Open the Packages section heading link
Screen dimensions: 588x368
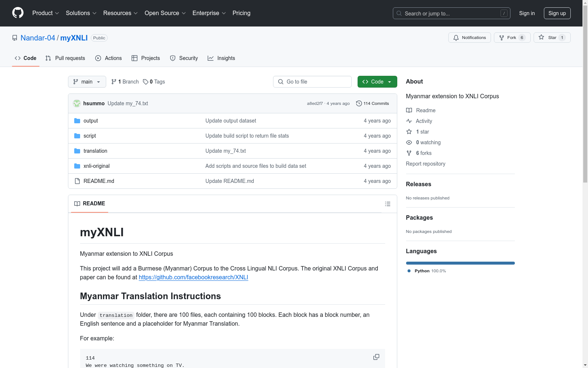(x=419, y=217)
